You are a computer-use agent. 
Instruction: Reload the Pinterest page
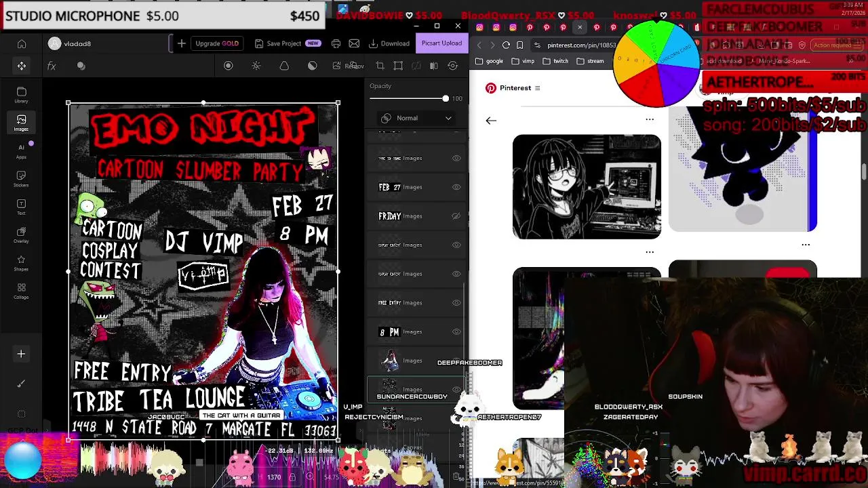pos(506,45)
